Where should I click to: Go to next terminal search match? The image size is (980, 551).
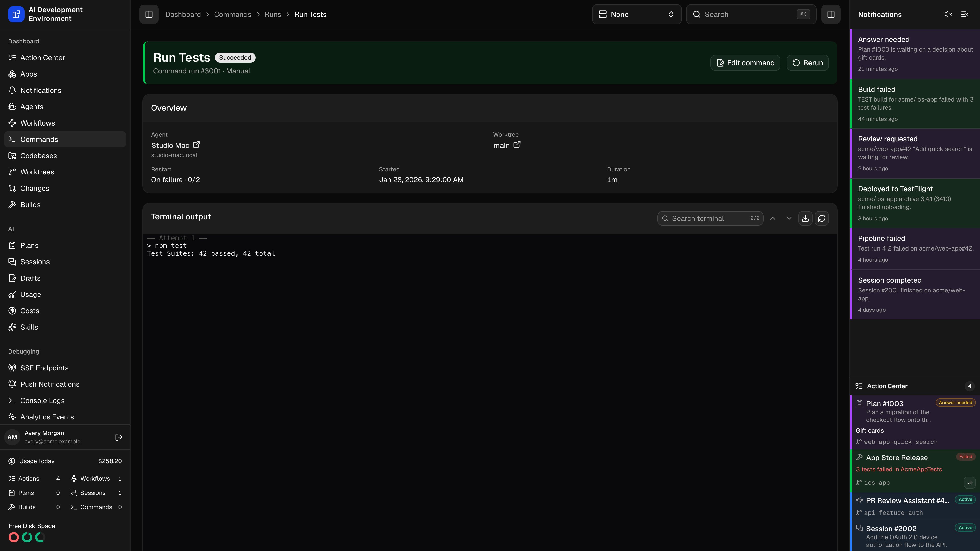(x=789, y=218)
